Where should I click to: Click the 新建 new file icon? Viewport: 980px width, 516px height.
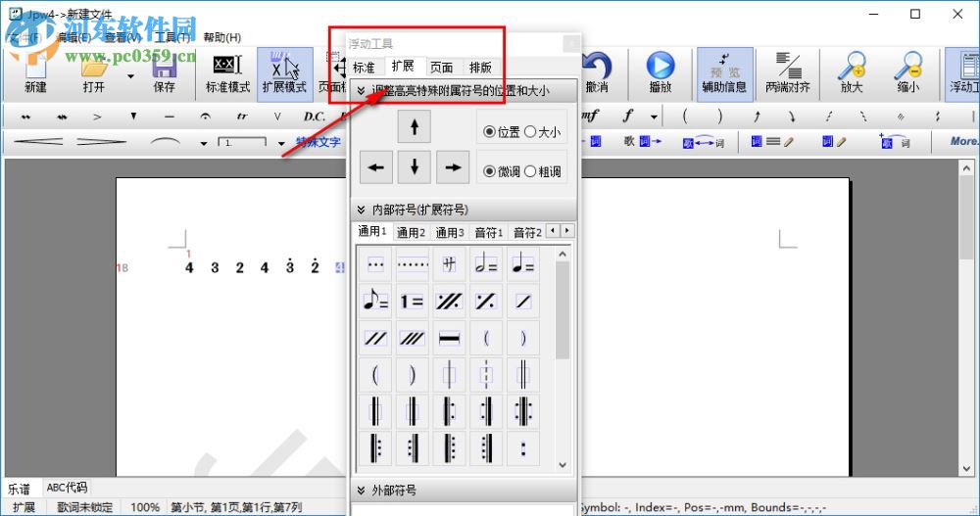(x=35, y=73)
